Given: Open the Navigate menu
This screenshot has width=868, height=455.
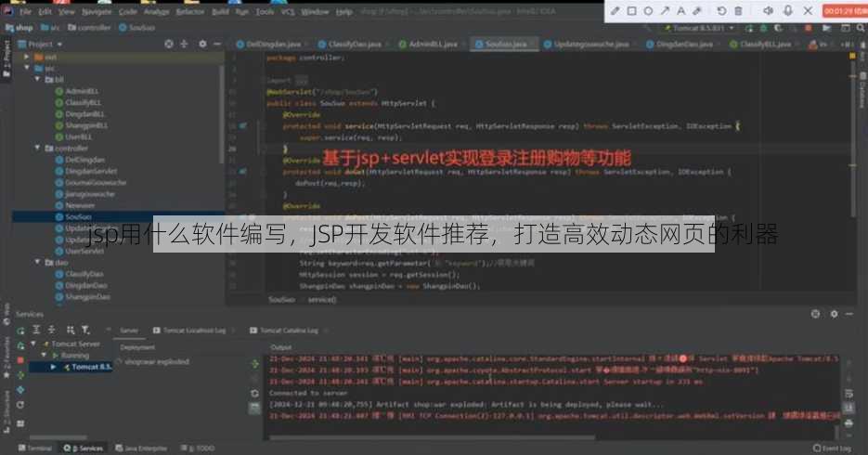Looking at the screenshot, I should (97, 12).
